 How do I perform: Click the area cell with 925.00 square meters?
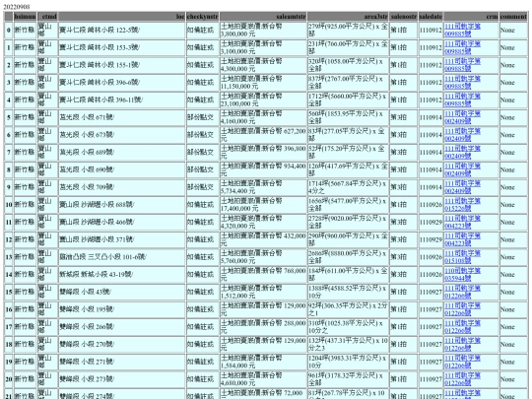348,31
